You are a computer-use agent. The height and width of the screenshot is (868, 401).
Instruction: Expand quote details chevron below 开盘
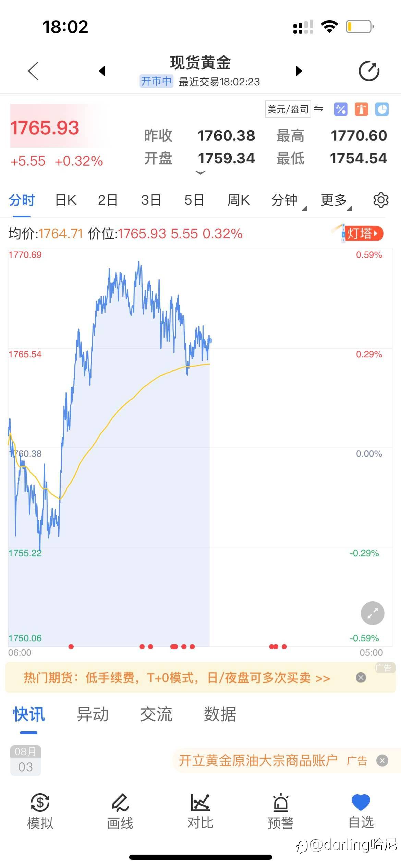click(x=200, y=173)
